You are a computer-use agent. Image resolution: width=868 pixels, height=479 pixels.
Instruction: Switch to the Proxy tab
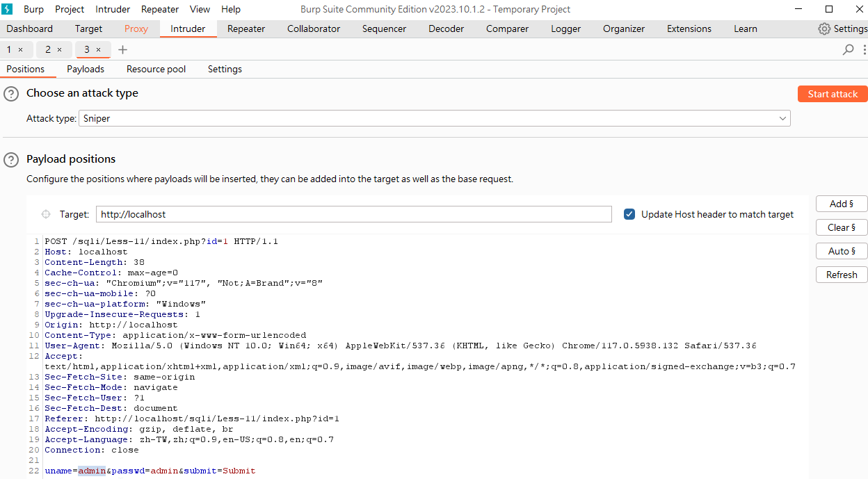[136, 29]
